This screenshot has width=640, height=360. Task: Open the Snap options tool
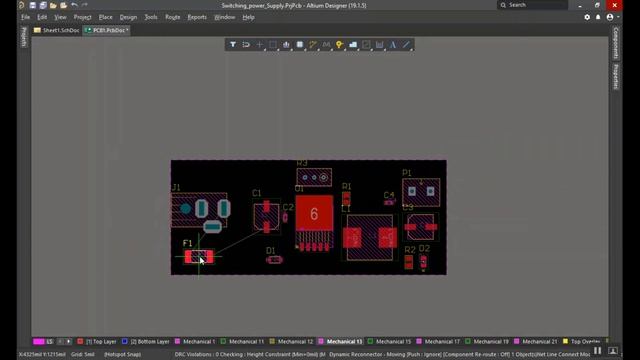click(x=246, y=44)
